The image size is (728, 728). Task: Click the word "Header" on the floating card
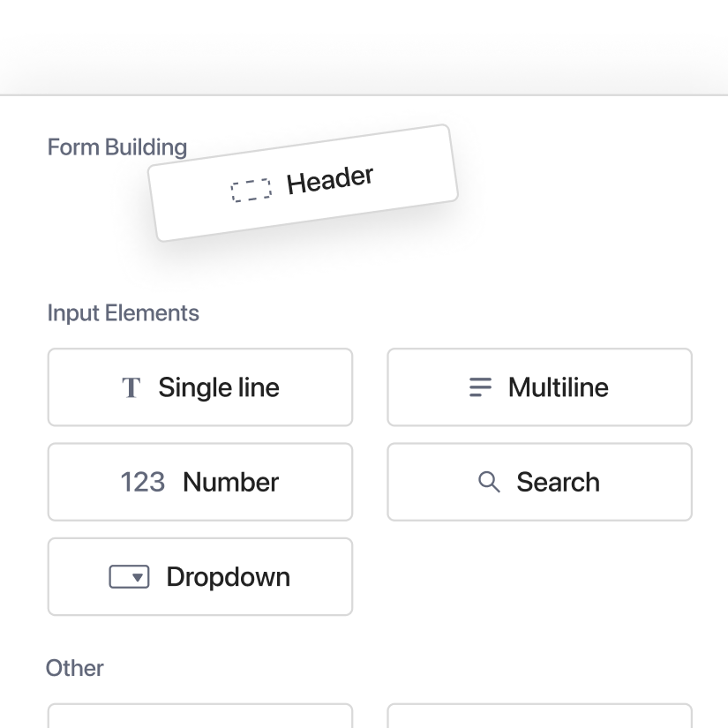tap(330, 180)
